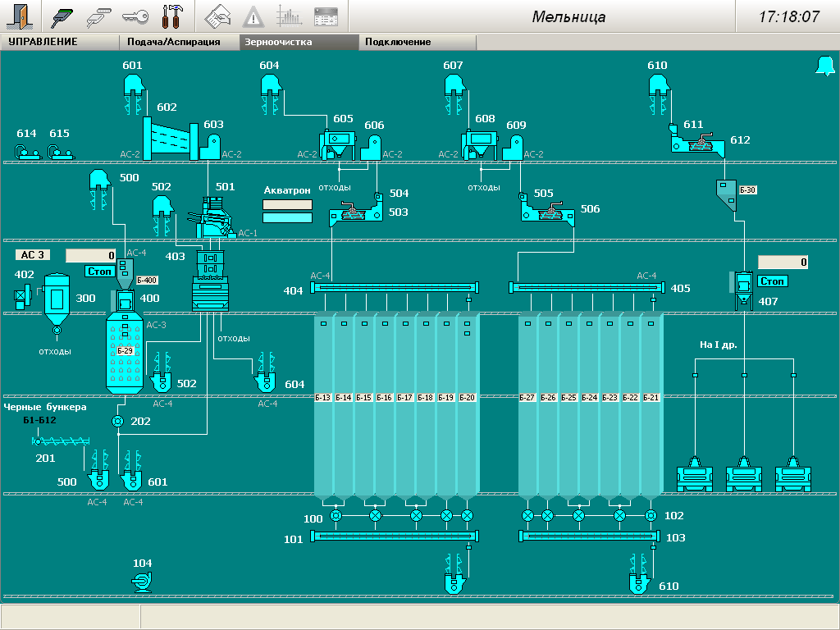Select the bucket elevator 601 at top
This screenshot has width=840, height=630.
[x=133, y=84]
